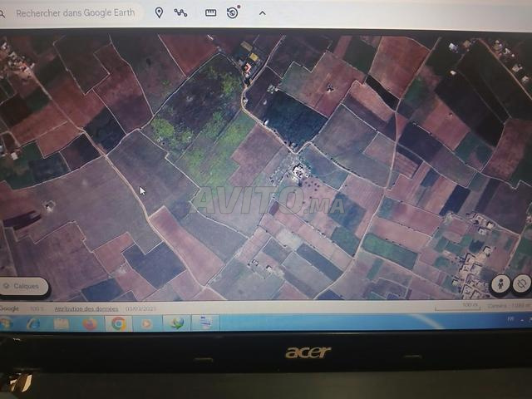This screenshot has width=532, height=399.
Task: Click the Windows Start button
Action: pyautogui.click(x=6, y=323)
